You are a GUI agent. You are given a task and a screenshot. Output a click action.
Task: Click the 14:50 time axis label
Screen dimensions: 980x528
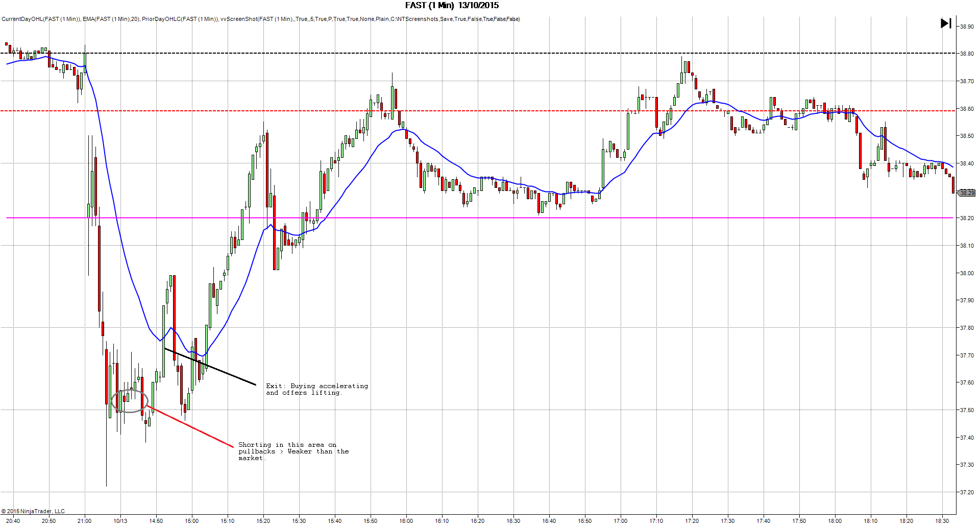pos(156,521)
